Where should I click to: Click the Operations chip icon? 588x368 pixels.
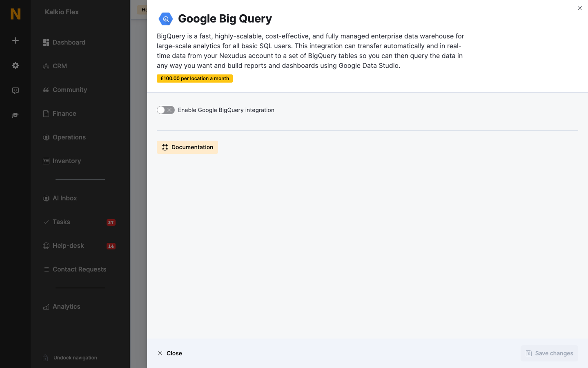(x=46, y=137)
